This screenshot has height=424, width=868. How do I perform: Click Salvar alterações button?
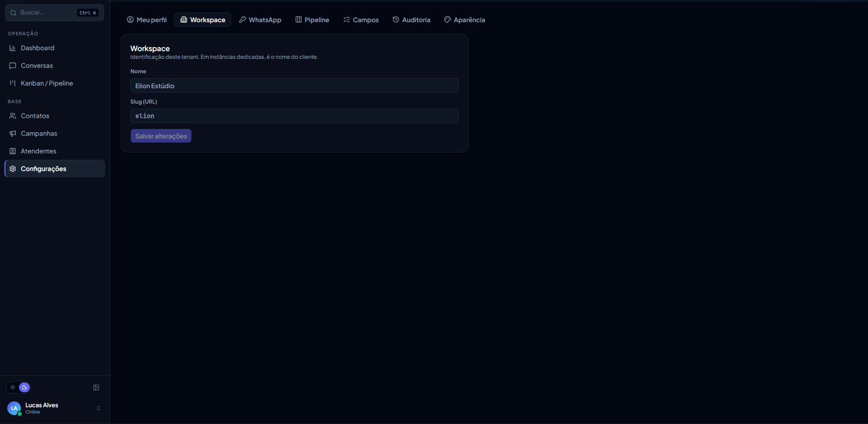pyautogui.click(x=161, y=136)
